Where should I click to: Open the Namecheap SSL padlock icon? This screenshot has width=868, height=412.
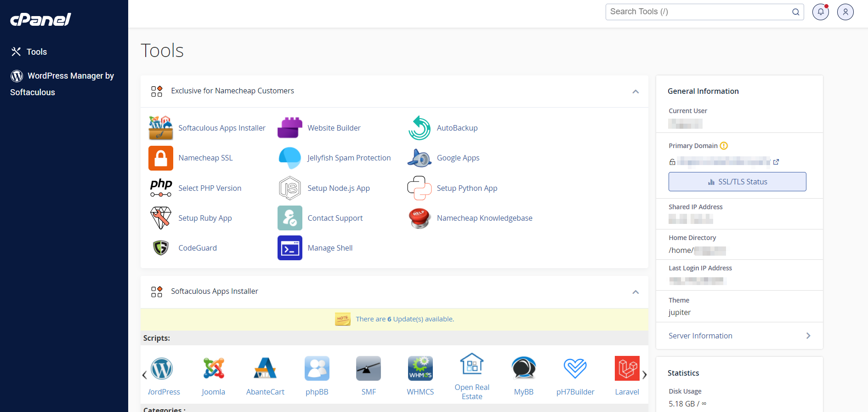(161, 158)
